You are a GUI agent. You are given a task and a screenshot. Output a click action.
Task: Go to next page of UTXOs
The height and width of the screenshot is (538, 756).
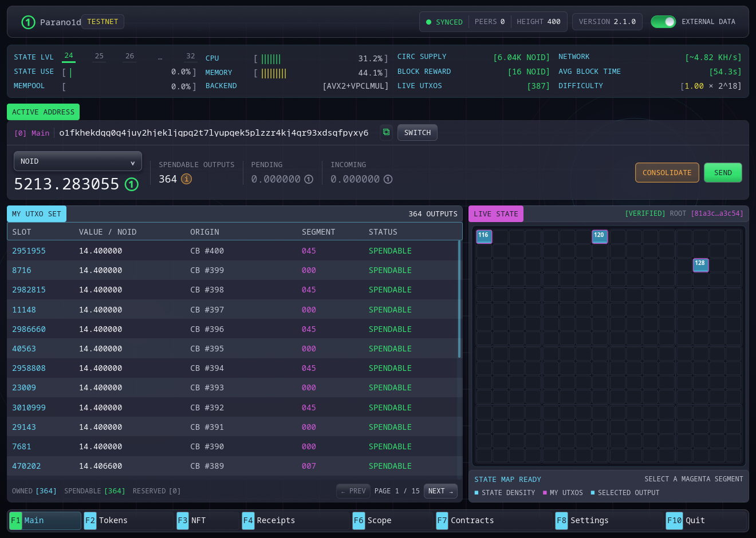pyautogui.click(x=440, y=491)
